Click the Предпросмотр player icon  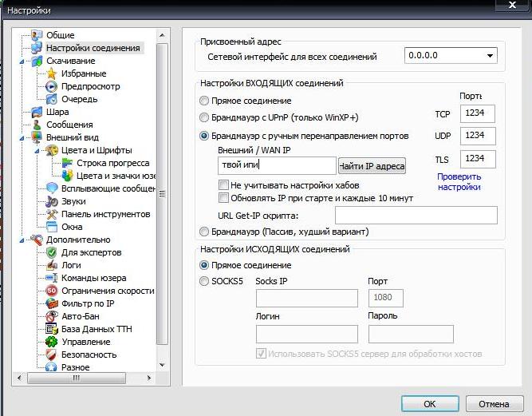click(52, 86)
